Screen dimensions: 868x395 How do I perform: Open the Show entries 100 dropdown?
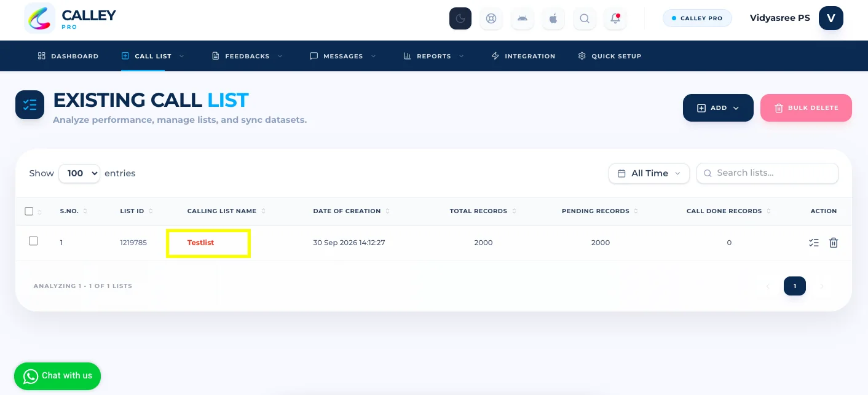tap(79, 173)
